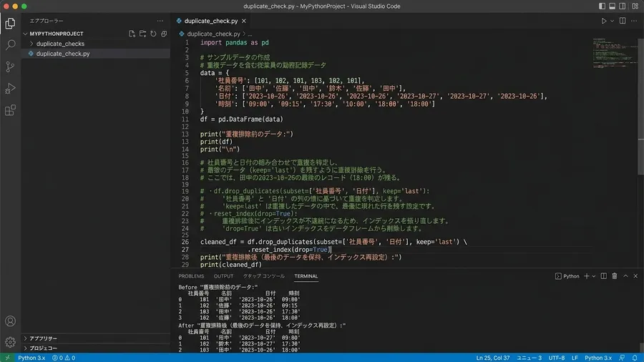Click the breadcrumb duplicate_check.py
The width and height of the screenshot is (644, 362).
coord(213,34)
